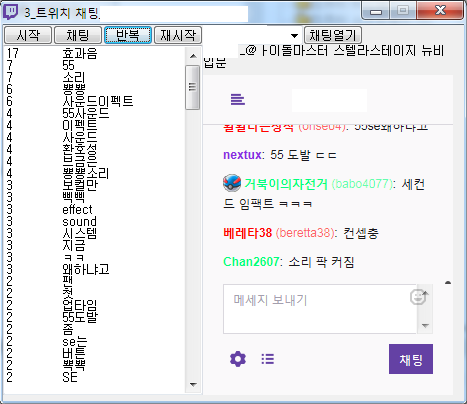Viewport: 467px width, 404px height.
Task: Select the 소리 row in word list
Action: coord(94,77)
